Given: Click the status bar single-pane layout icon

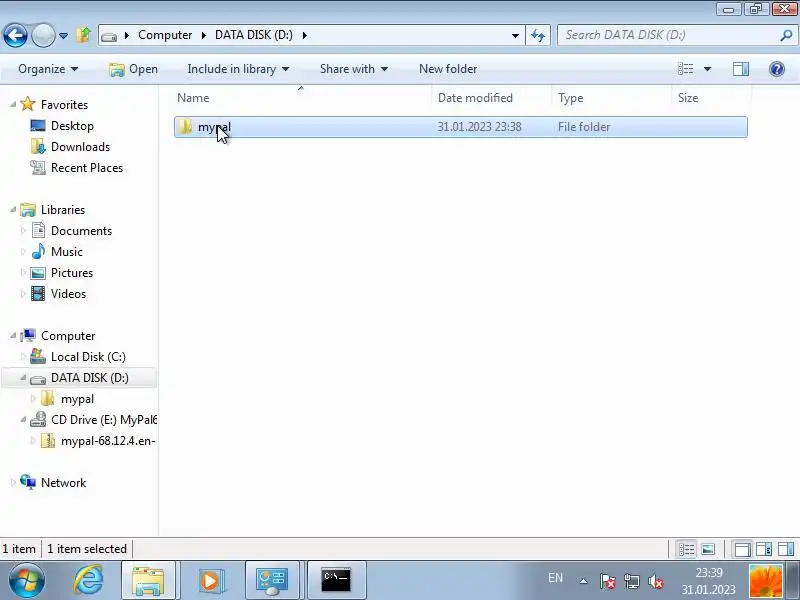Looking at the screenshot, I should 742,549.
